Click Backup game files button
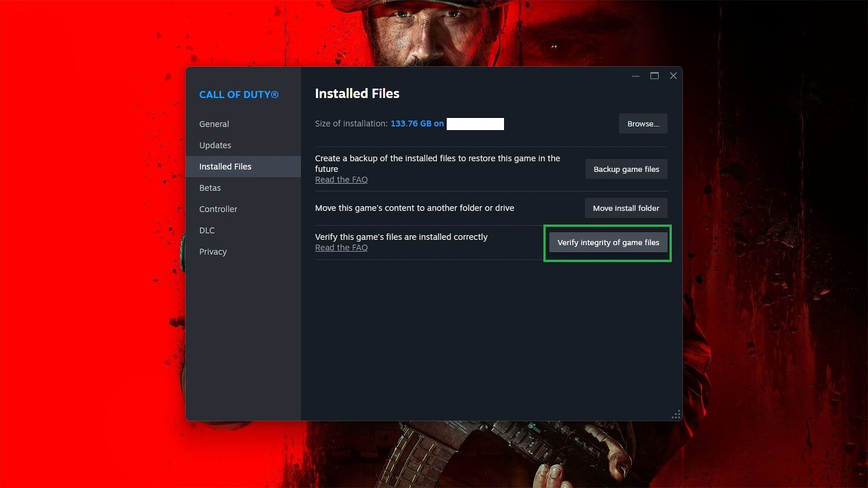The height and width of the screenshot is (488, 868). pyautogui.click(x=626, y=169)
